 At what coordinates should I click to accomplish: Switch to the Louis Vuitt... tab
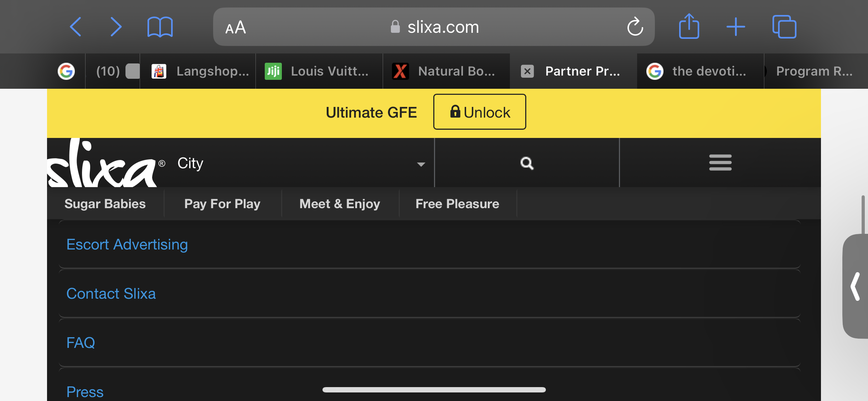319,71
